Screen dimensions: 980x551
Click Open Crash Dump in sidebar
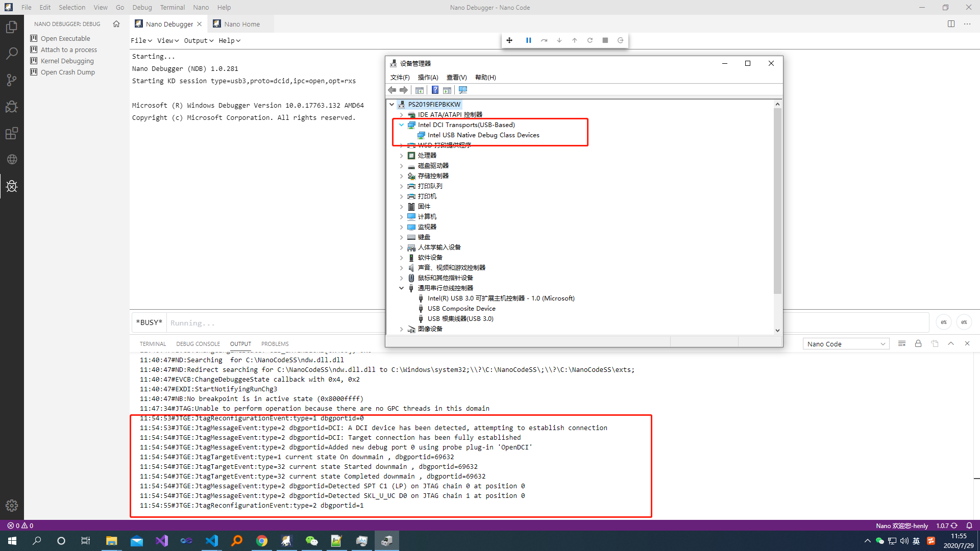(68, 72)
